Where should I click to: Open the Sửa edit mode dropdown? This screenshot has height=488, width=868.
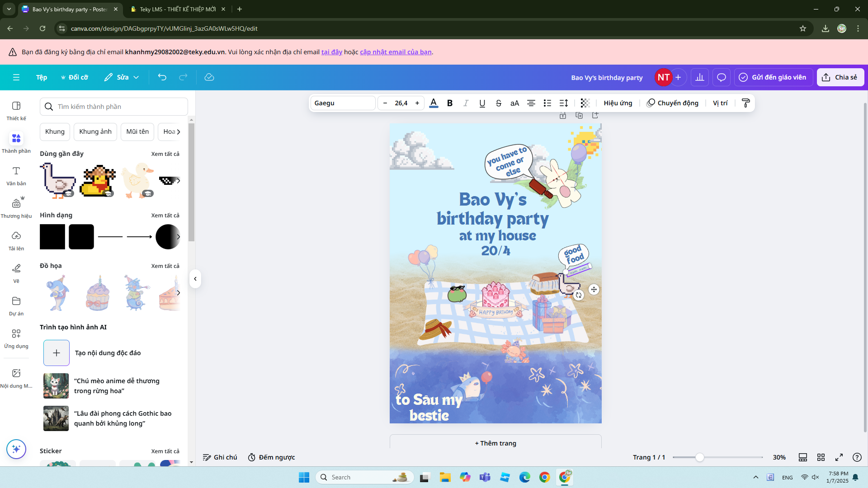click(x=122, y=77)
